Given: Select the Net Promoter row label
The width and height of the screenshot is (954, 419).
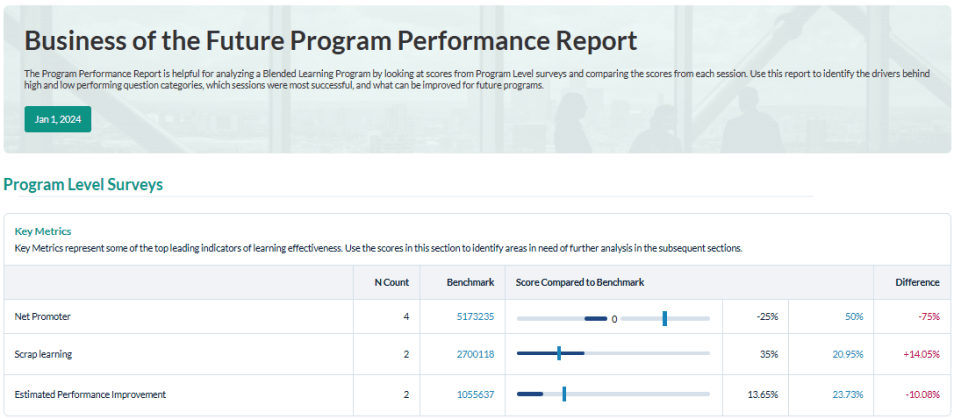Looking at the screenshot, I should click(x=41, y=316).
